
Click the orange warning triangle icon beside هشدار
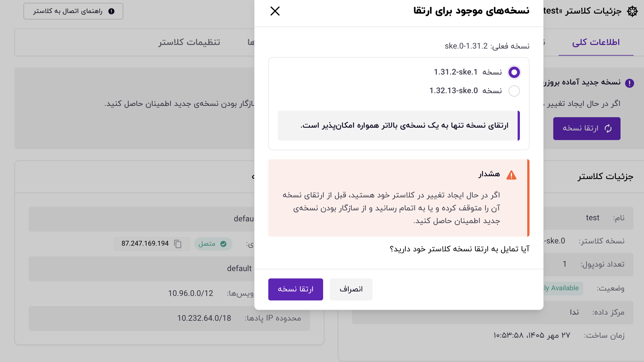coord(511,175)
